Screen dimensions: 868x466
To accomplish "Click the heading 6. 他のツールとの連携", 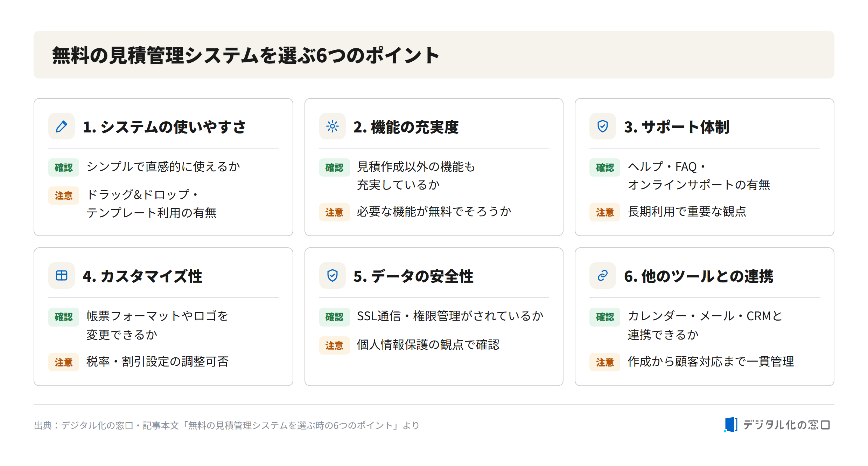I will point(699,276).
